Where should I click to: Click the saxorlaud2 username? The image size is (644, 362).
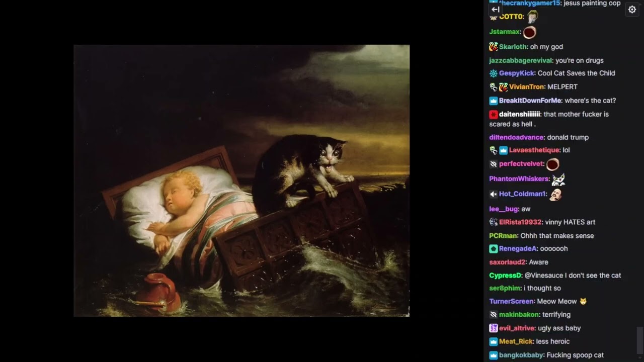point(507,262)
